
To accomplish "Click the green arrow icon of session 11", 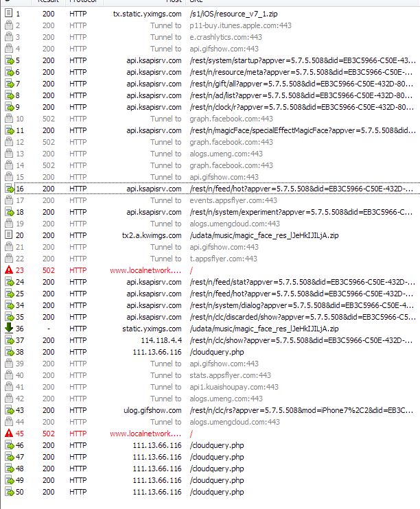I will tap(10, 130).
